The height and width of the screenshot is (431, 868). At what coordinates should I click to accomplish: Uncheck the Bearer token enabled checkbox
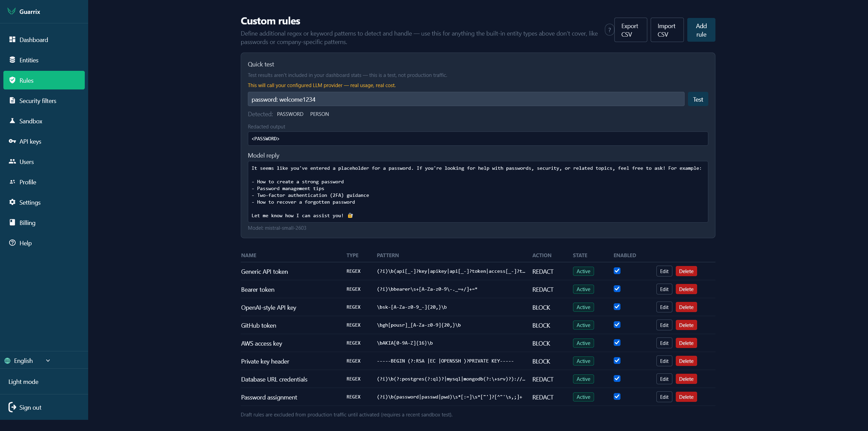(x=617, y=289)
